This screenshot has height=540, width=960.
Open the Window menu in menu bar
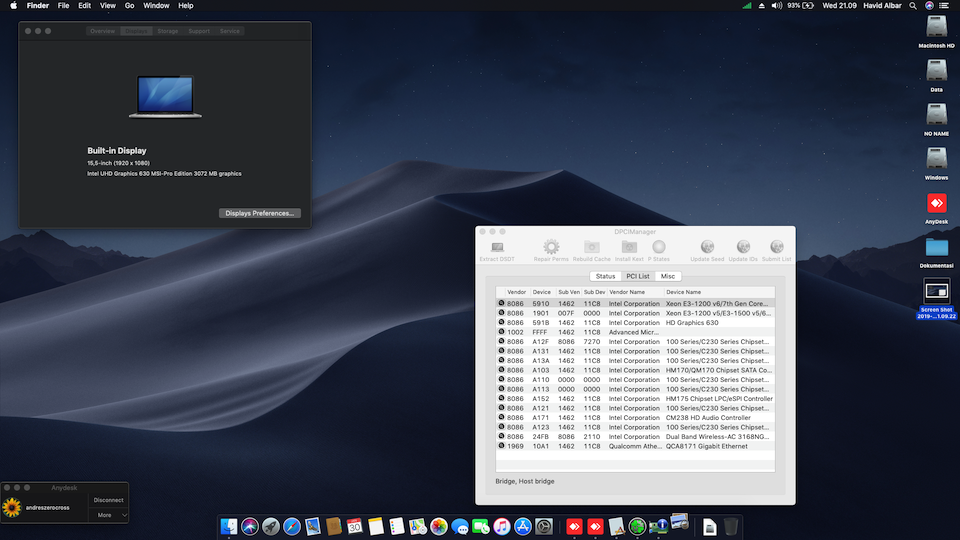click(156, 6)
